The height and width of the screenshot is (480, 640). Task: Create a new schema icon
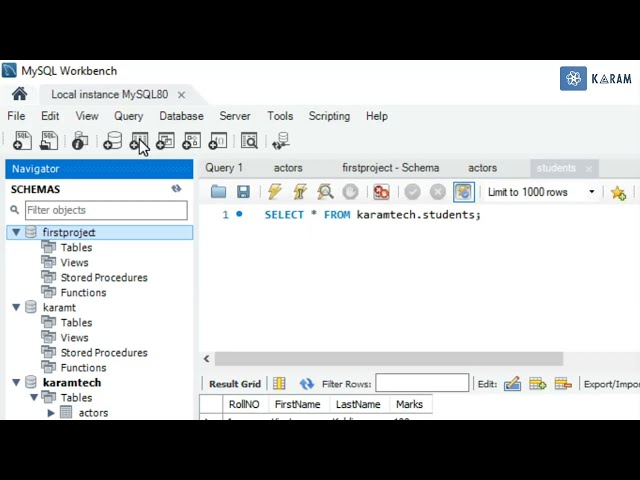(113, 141)
